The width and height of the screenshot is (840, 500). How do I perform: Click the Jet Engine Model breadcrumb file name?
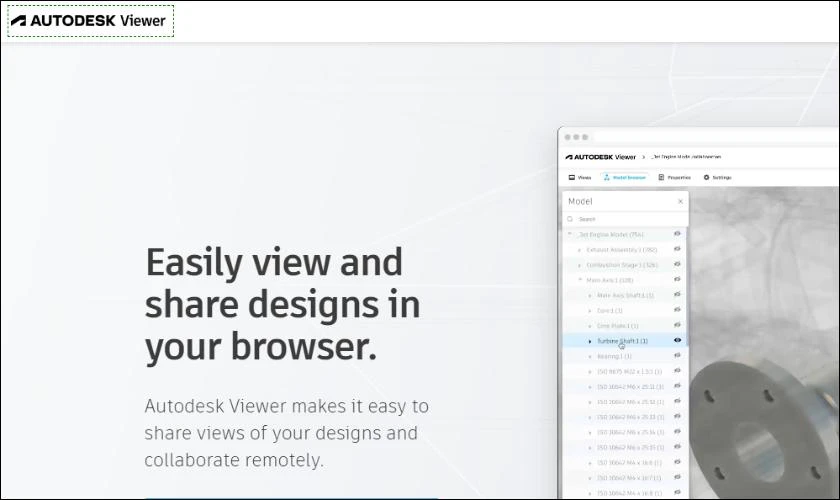686,157
